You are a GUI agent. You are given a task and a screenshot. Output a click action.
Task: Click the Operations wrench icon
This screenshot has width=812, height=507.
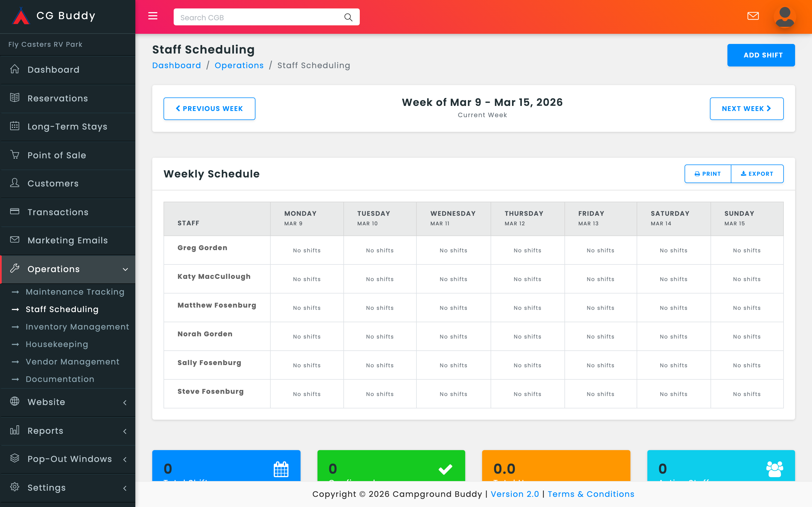[x=15, y=269]
